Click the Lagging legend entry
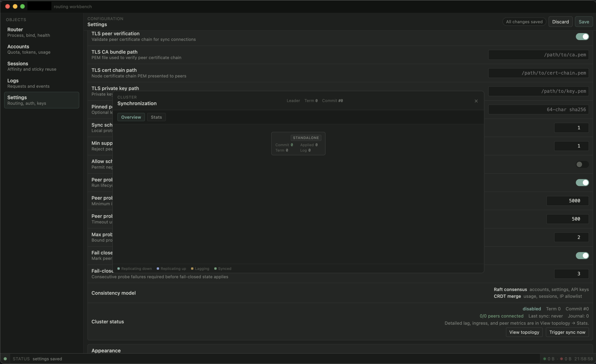This screenshot has width=596, height=364. tap(200, 269)
